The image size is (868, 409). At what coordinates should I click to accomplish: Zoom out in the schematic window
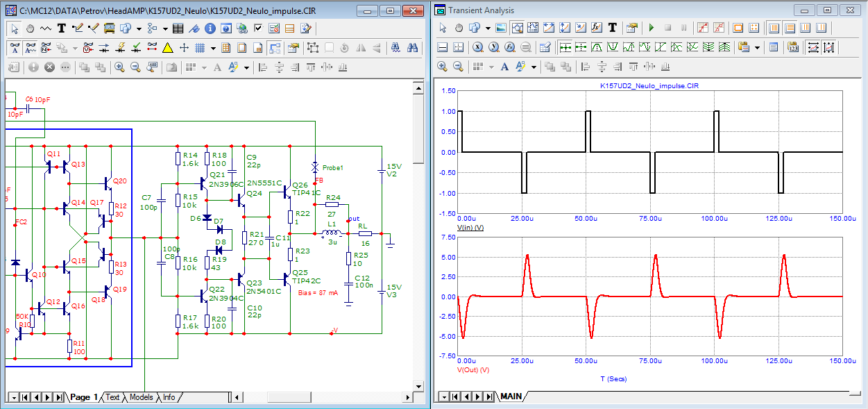coord(135,67)
